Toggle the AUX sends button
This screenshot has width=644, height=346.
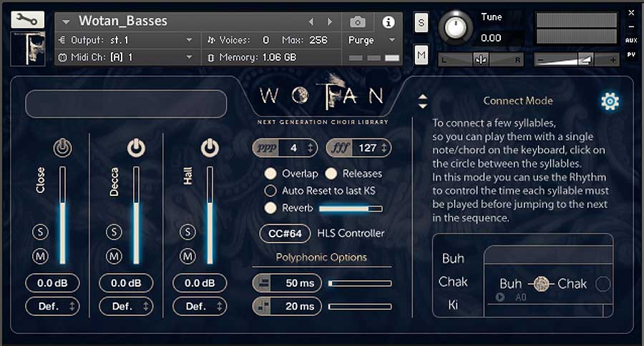coord(631,40)
